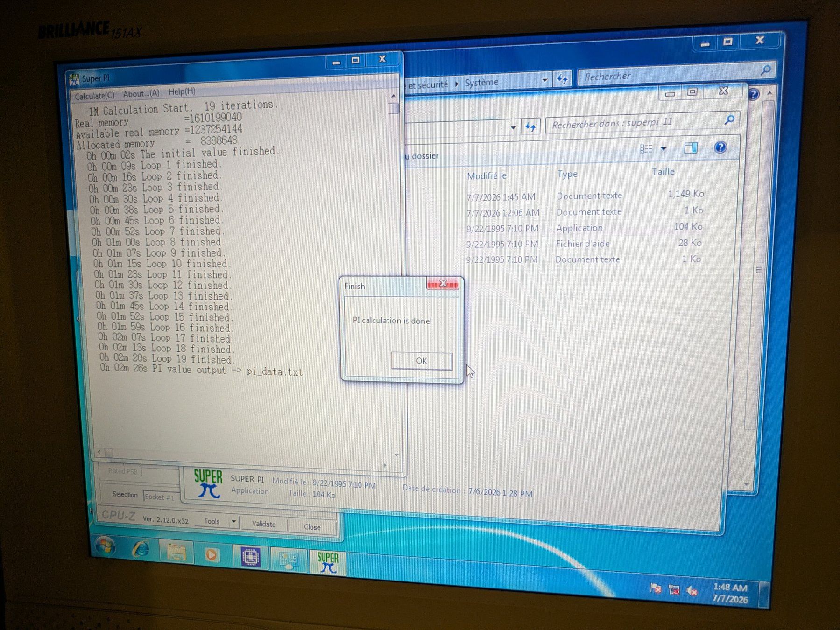Minimize the Super PI window

337,62
